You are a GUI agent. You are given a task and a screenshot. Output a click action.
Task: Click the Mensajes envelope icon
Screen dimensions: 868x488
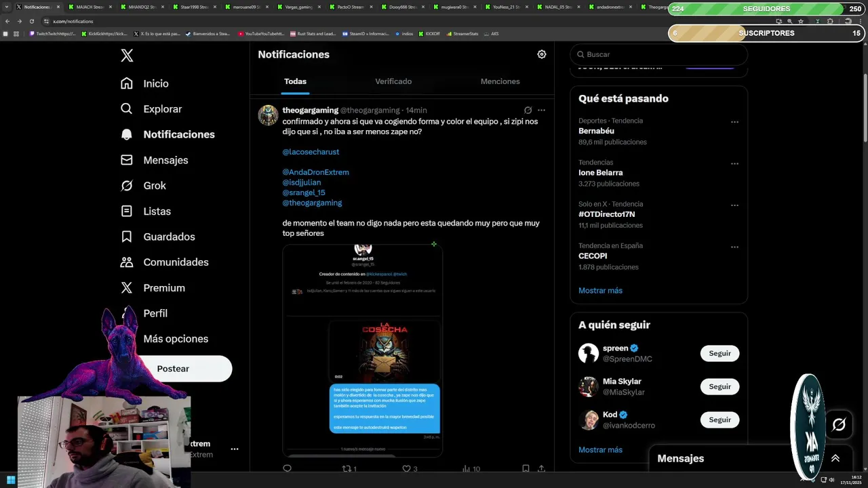pyautogui.click(x=127, y=160)
